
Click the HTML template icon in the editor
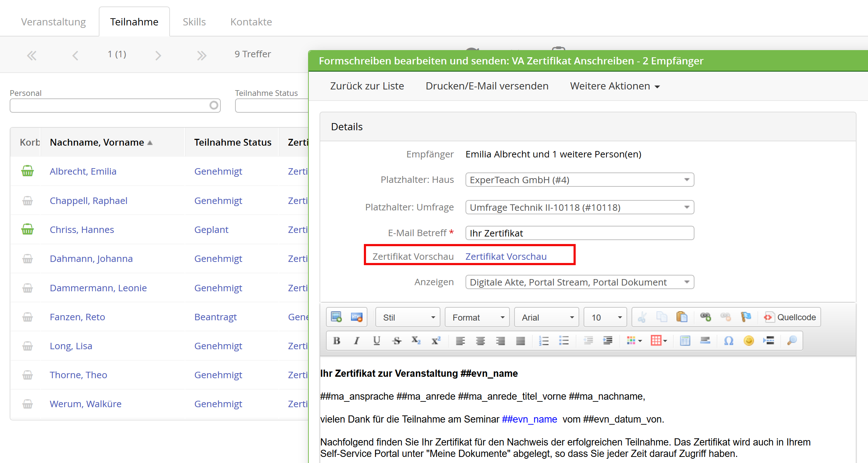[357, 317]
